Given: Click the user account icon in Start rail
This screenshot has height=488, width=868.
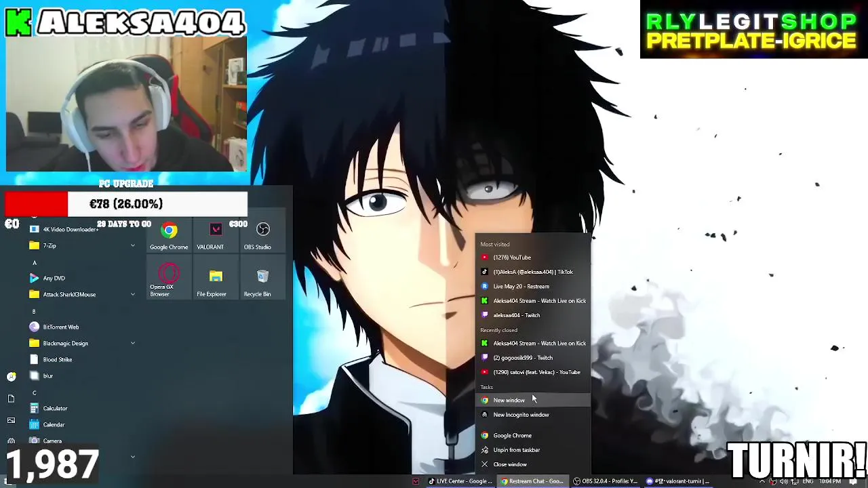Looking at the screenshot, I should [x=11, y=376].
